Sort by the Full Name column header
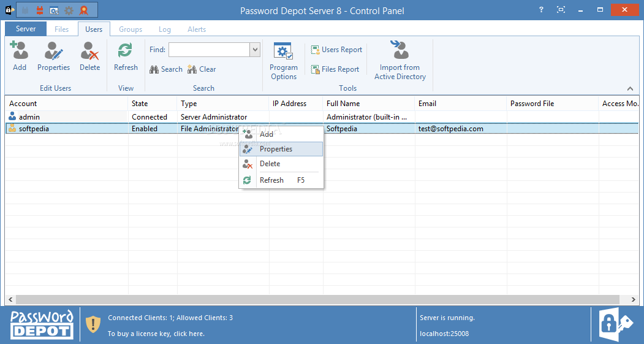The width and height of the screenshot is (644, 344). [369, 104]
